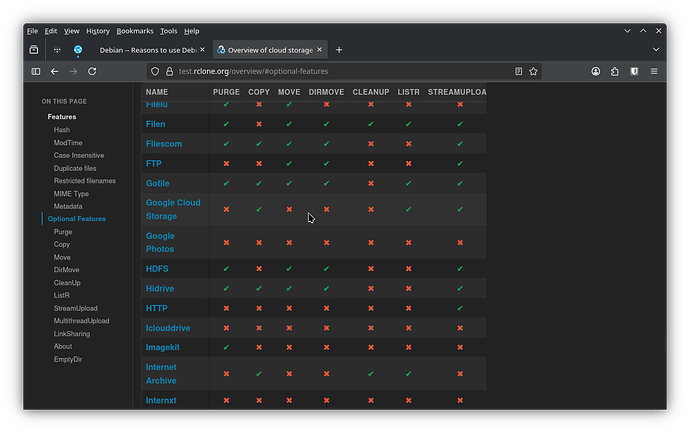This screenshot has width=690, height=432.
Task: Click the pinned grid-icon tab
Action: coord(57,50)
